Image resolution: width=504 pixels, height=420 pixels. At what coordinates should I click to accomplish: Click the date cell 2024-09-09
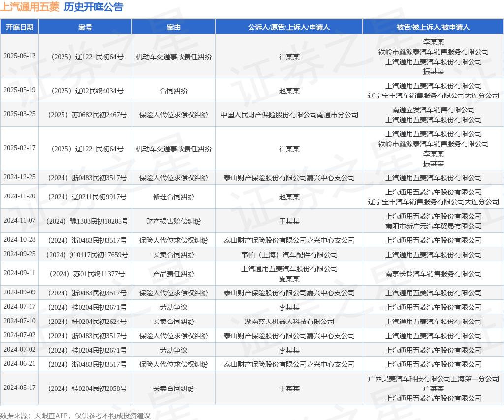pyautogui.click(x=20, y=292)
